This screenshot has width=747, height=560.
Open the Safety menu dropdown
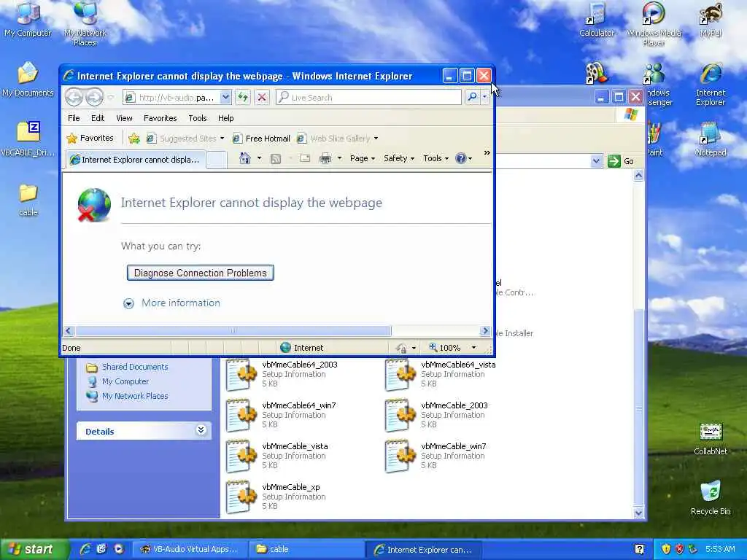coord(399,158)
